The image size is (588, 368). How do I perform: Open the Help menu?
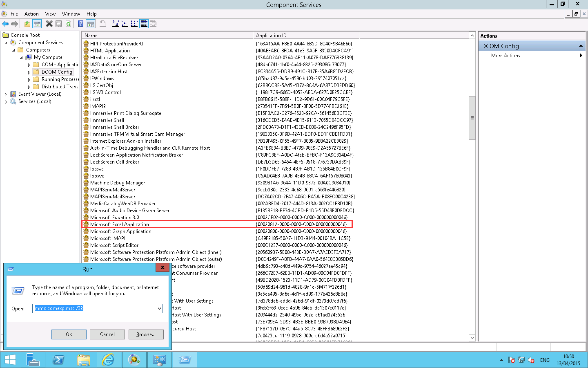pyautogui.click(x=91, y=13)
